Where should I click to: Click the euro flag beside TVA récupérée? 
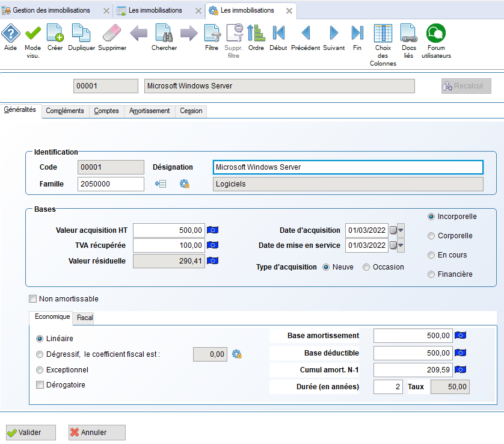pyautogui.click(x=212, y=245)
